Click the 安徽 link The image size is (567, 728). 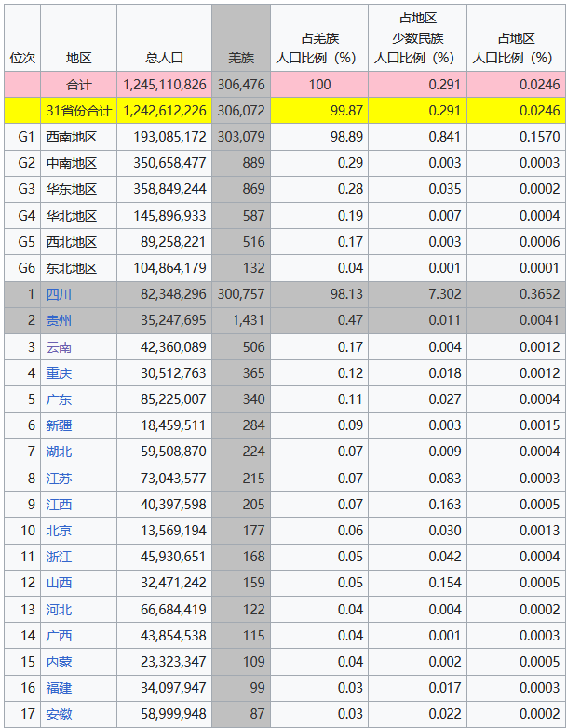click(59, 714)
